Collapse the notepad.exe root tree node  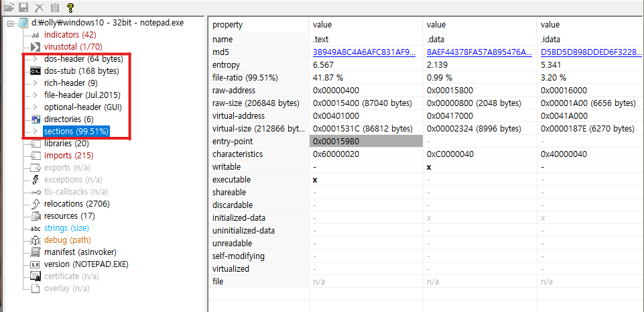click(11, 23)
